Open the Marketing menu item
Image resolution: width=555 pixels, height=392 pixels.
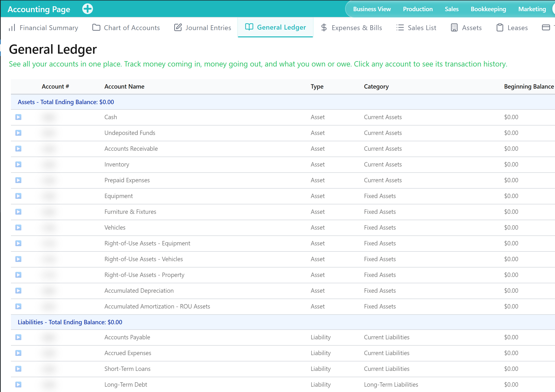coord(532,9)
